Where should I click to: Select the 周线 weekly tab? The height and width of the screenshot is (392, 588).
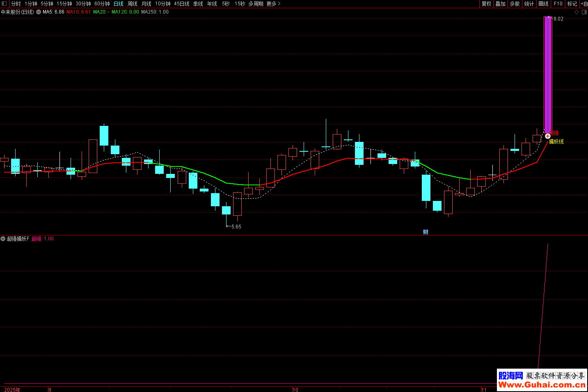(x=132, y=4)
